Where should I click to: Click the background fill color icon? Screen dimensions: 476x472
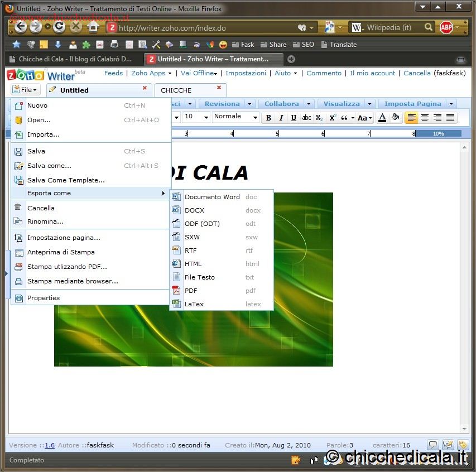395,117
